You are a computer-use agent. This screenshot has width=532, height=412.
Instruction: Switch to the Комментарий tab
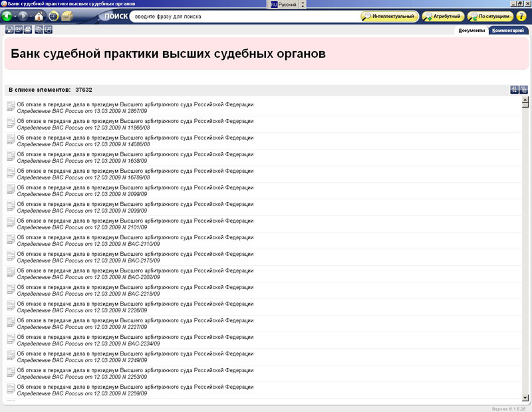click(x=509, y=30)
